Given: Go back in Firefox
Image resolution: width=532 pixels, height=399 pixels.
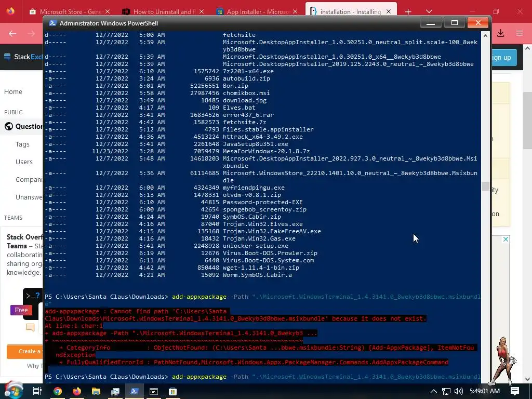Looking at the screenshot, I should pyautogui.click(x=12, y=33).
